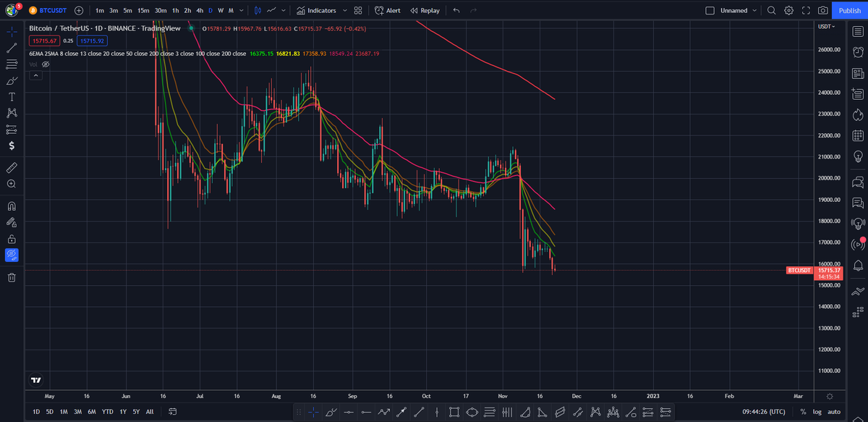This screenshot has height=422, width=868.
Task: Select the 15m timeframe
Action: (143, 11)
